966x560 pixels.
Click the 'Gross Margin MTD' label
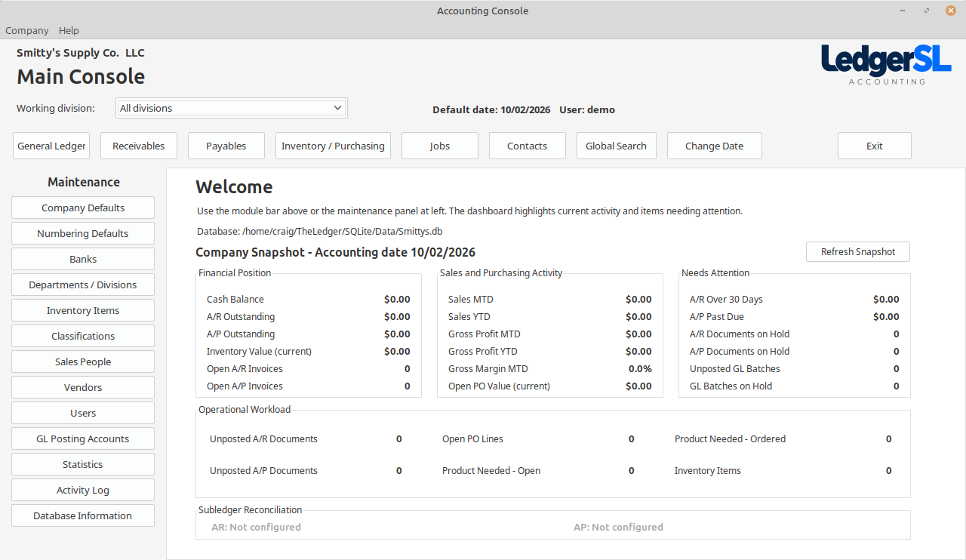[488, 369]
